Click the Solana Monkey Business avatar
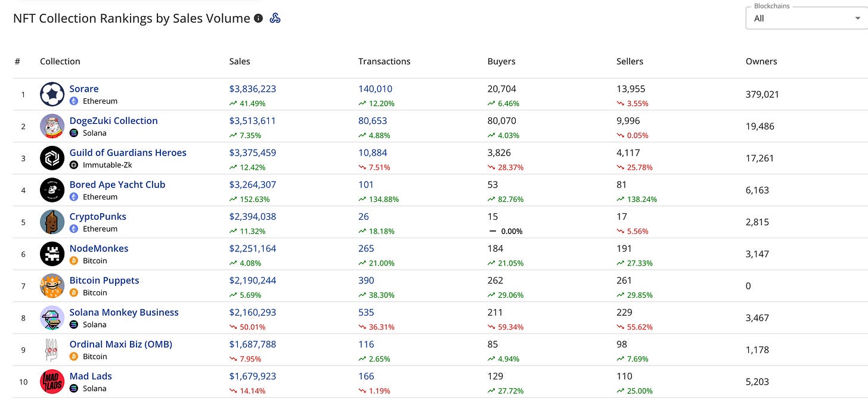The image size is (868, 399). point(52,318)
